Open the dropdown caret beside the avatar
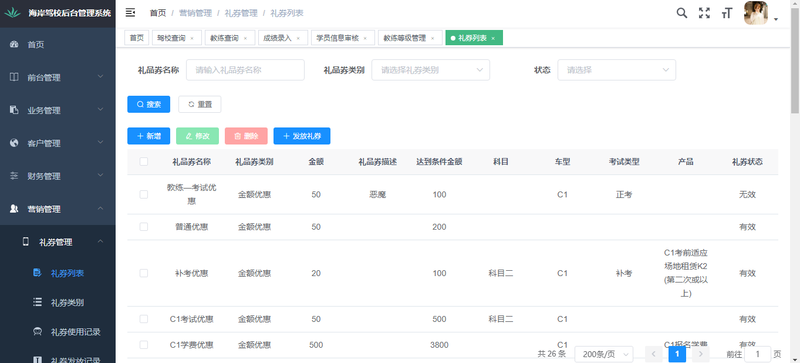The image size is (800, 363). (776, 19)
